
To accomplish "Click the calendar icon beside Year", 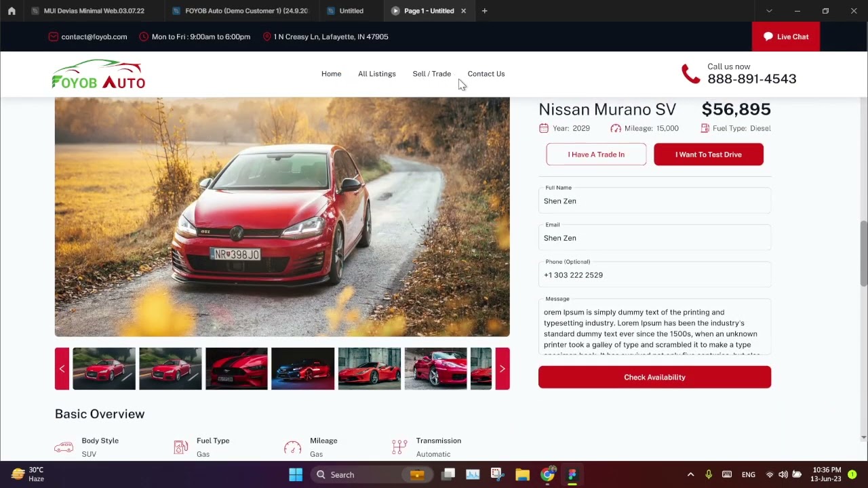I will click(544, 128).
